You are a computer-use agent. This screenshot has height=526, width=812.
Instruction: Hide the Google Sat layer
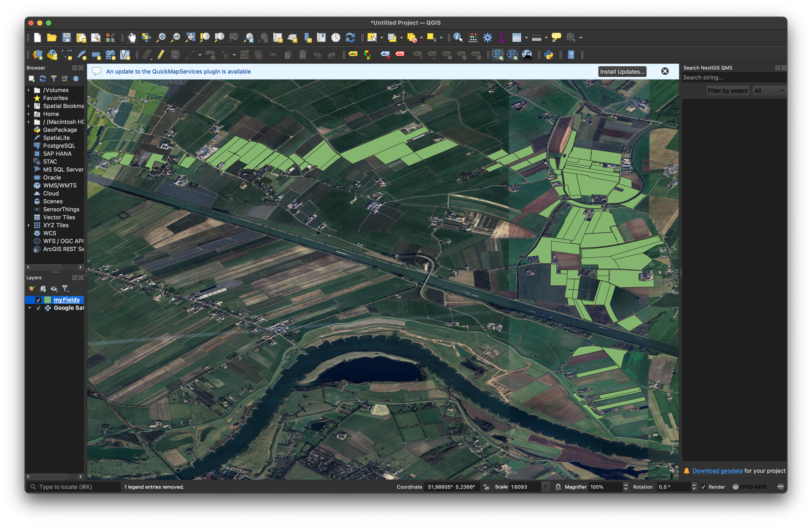click(38, 308)
